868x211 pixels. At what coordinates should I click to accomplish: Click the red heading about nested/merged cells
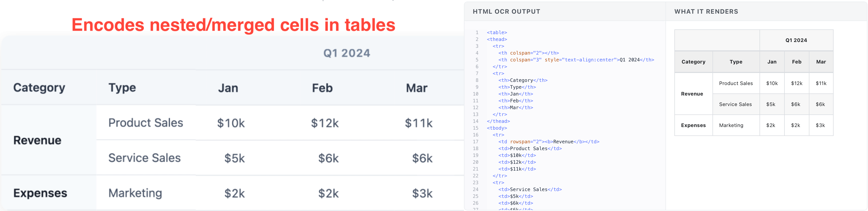233,25
